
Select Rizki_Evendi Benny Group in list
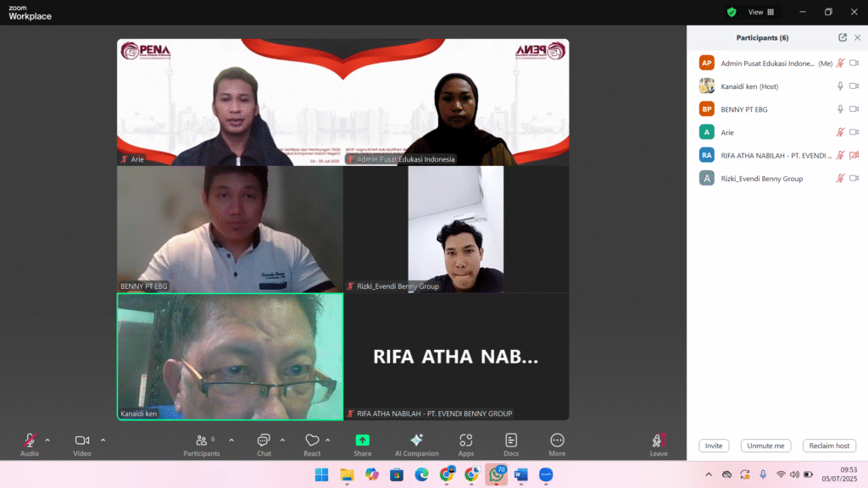coord(777,178)
